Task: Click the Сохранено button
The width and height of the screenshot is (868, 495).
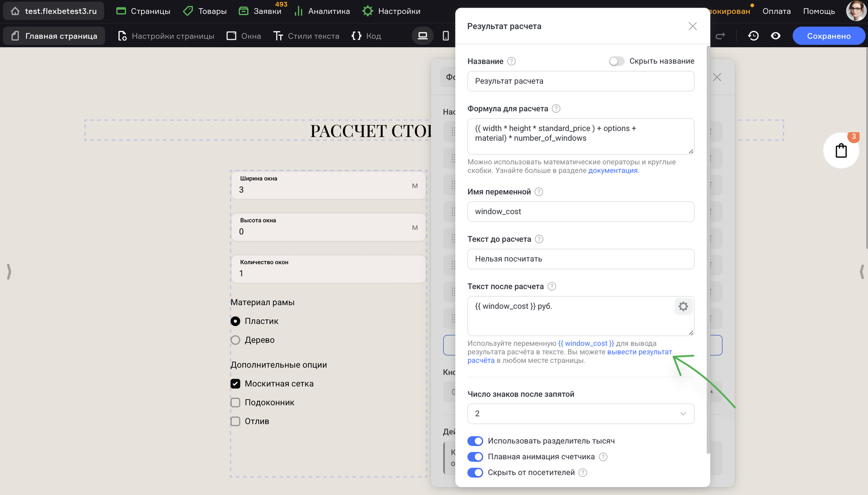Action: (828, 36)
